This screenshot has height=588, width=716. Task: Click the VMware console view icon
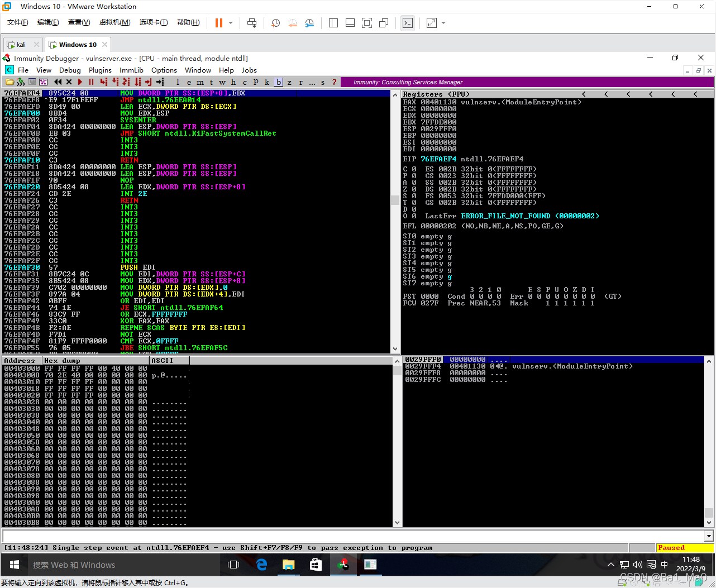[x=408, y=23]
